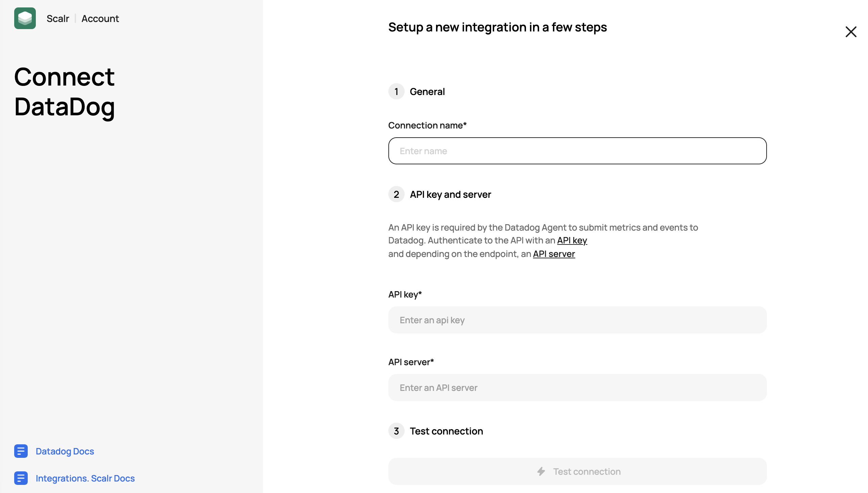
Task: Click step 1 number badge
Action: click(x=396, y=91)
